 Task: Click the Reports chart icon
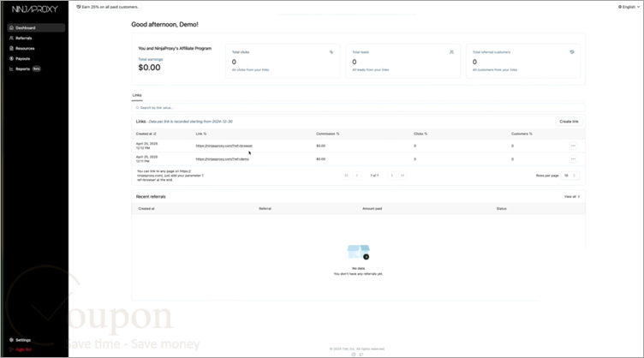coord(11,69)
